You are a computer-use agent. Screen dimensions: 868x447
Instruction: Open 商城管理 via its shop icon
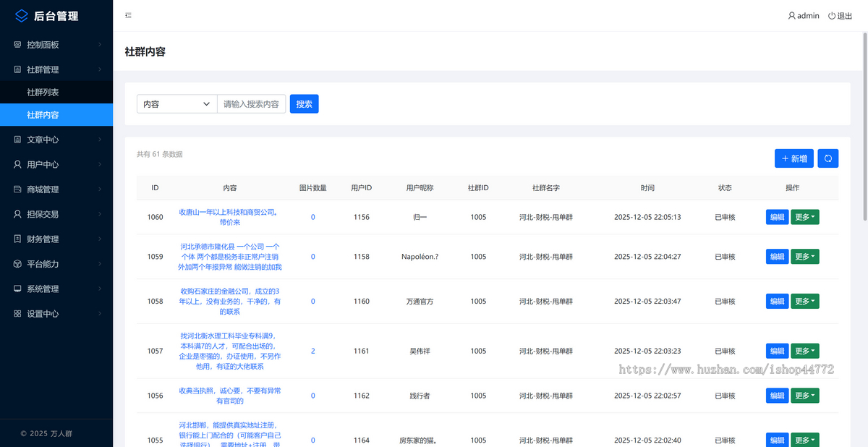[17, 190]
